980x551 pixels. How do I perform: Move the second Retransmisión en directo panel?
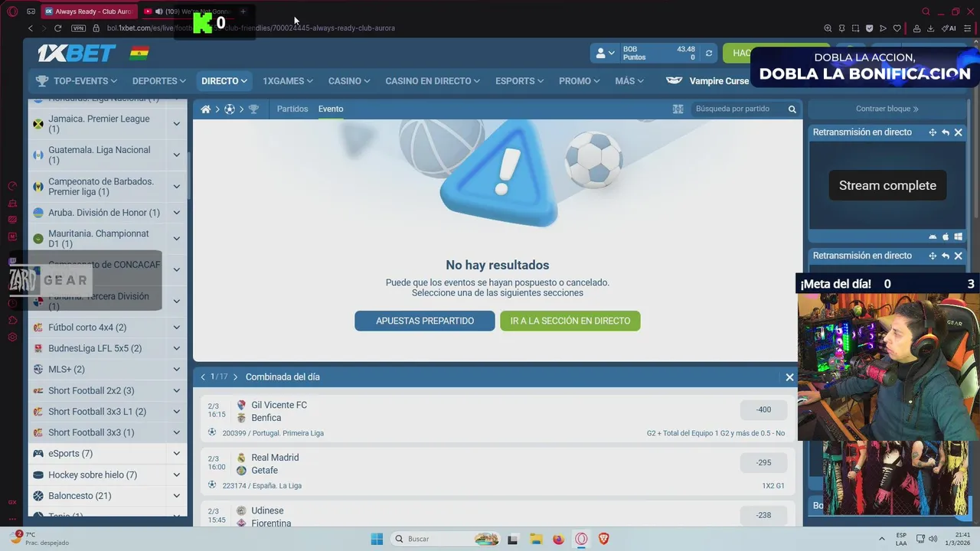point(933,256)
